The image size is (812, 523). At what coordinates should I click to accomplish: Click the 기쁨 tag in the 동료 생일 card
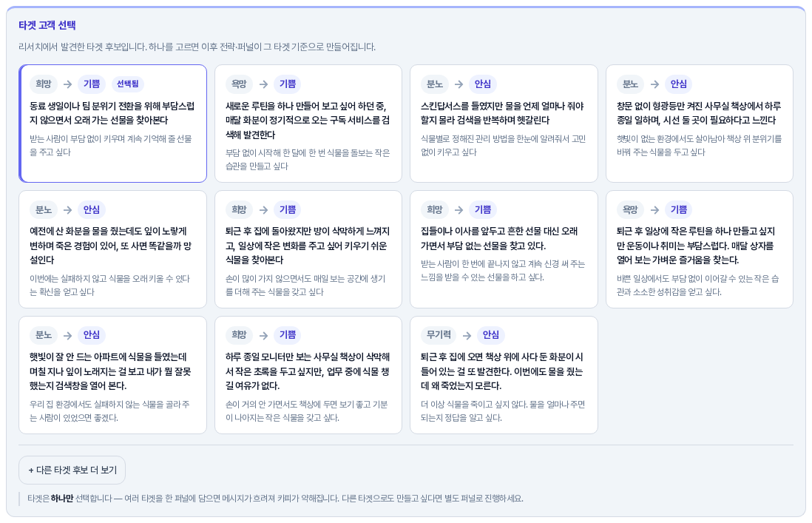pyautogui.click(x=92, y=84)
